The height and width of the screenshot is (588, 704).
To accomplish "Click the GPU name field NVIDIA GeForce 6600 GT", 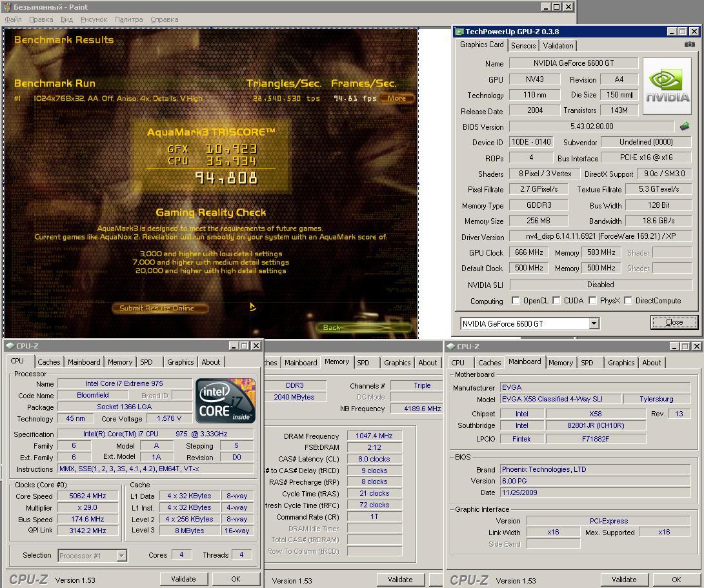I will (574, 63).
